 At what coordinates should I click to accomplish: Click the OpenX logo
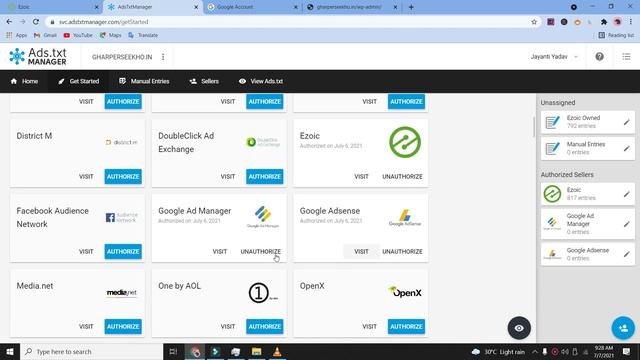404,292
